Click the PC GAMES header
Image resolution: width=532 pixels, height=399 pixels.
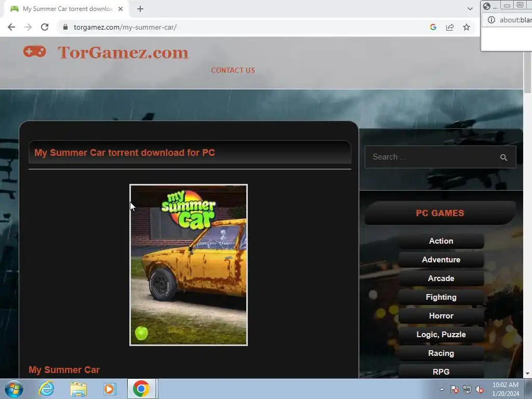pos(440,213)
